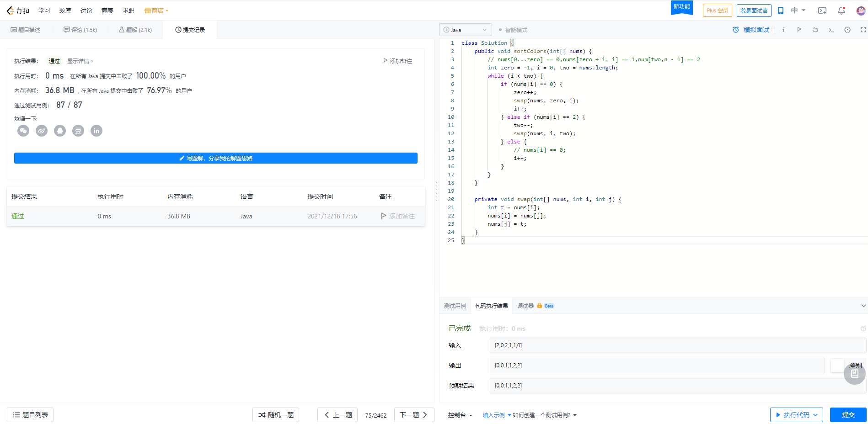Collapse the result panel chevron
The width and height of the screenshot is (868, 424).
pos(863,306)
